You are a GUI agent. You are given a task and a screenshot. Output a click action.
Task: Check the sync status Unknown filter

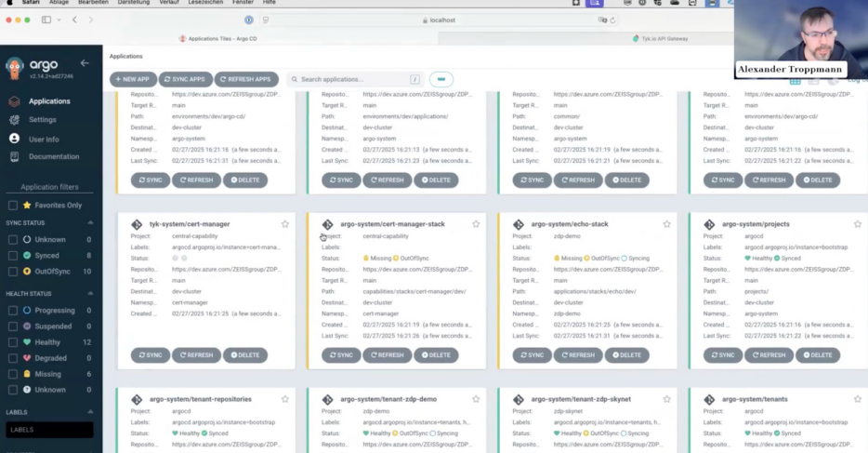tap(13, 240)
